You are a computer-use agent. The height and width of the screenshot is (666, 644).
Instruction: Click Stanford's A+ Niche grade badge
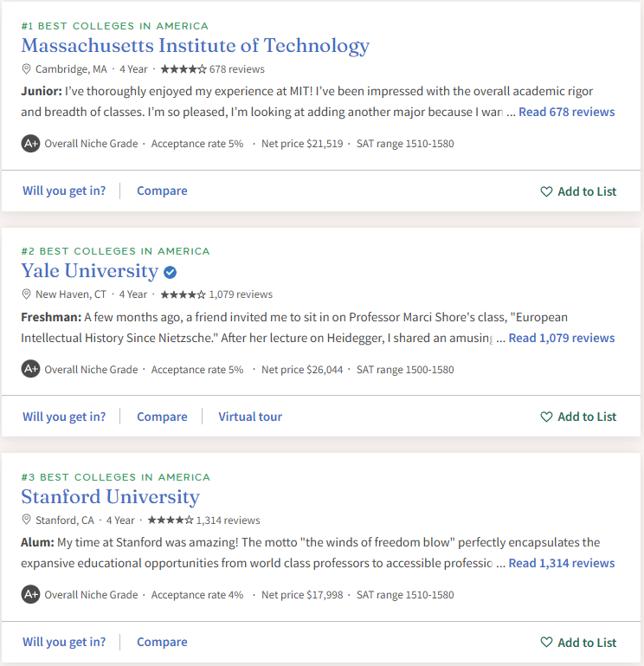click(x=31, y=595)
